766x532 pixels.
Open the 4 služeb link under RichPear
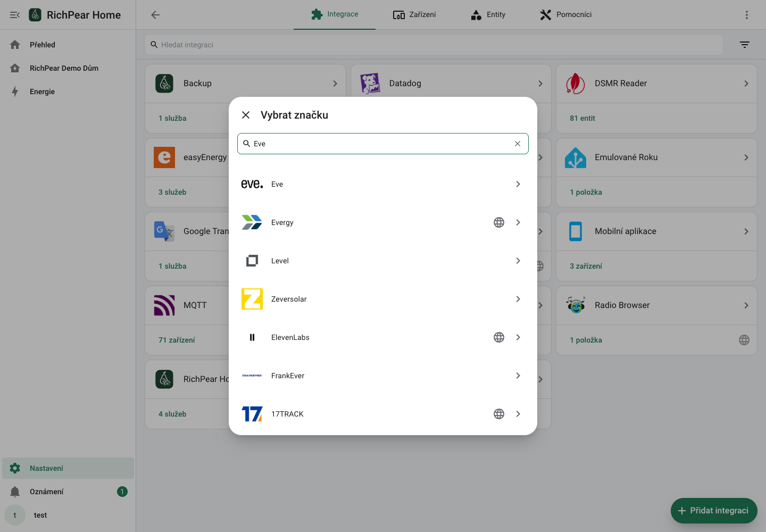pyautogui.click(x=172, y=414)
